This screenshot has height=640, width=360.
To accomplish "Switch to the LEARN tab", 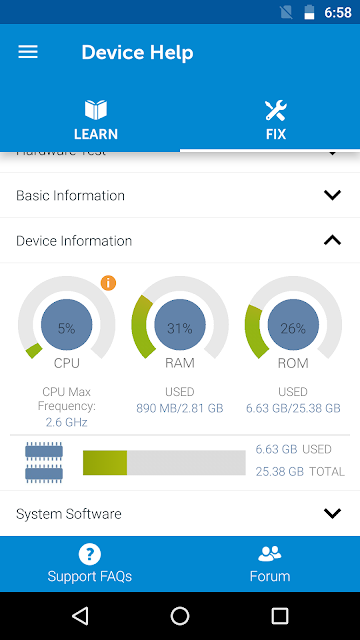I will point(90,119).
